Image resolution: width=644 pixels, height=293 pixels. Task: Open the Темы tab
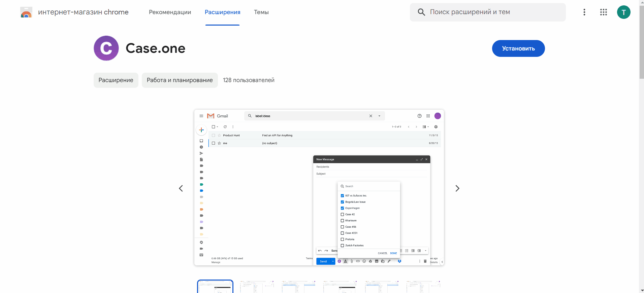[261, 12]
